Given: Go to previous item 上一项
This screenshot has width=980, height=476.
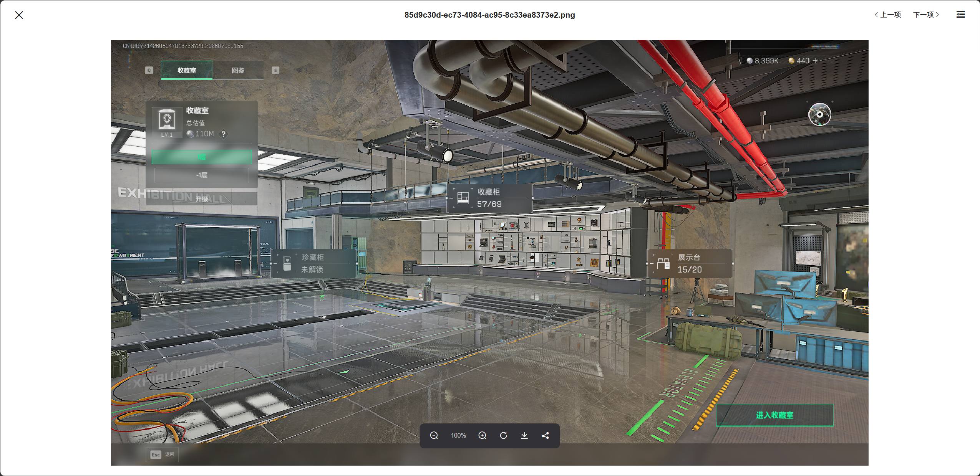Looking at the screenshot, I should coord(888,15).
